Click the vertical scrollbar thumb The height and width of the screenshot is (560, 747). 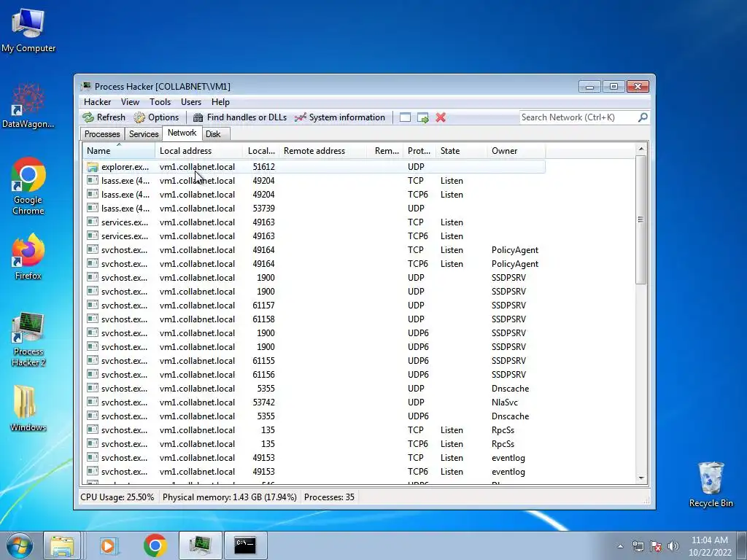click(641, 219)
